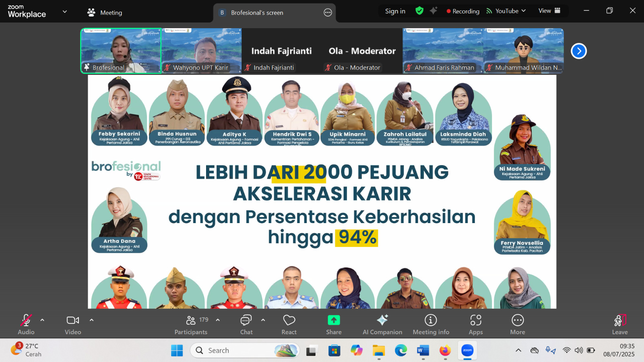Show hidden system tray icons
Viewport: 644px width, 362px height.
point(518,350)
